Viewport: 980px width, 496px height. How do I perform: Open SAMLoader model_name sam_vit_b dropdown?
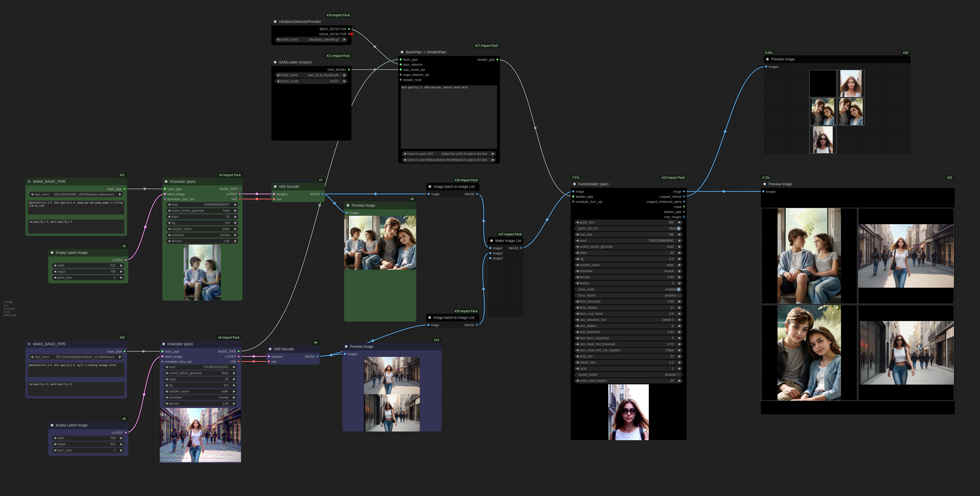(x=311, y=75)
